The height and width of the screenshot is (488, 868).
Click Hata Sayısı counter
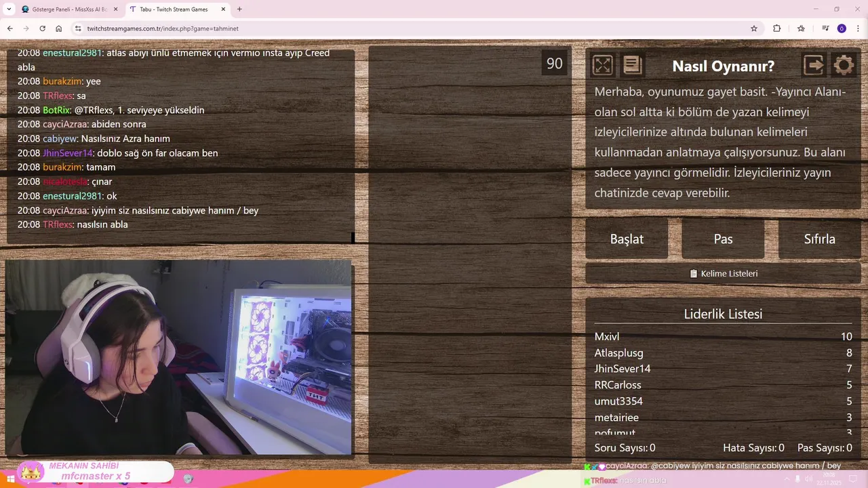coord(753,447)
